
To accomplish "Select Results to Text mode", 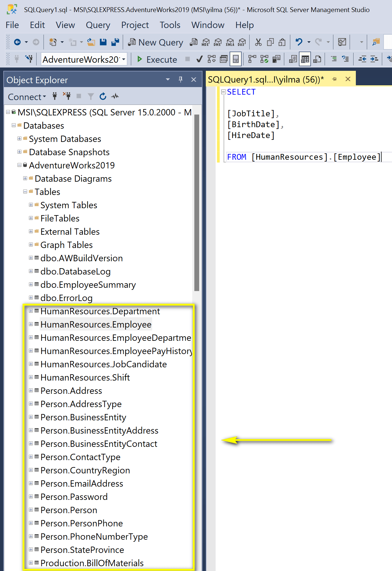I will coord(293,59).
